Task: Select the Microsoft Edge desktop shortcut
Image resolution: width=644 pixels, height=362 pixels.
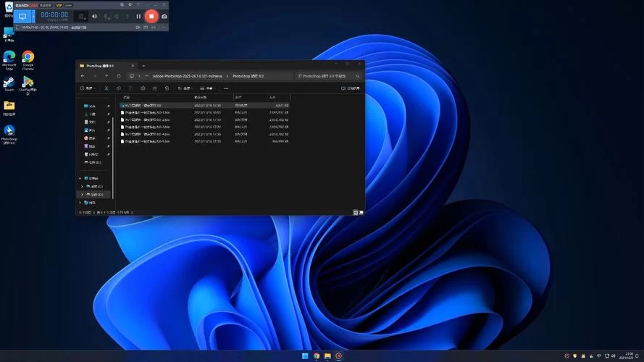Action: click(x=9, y=60)
